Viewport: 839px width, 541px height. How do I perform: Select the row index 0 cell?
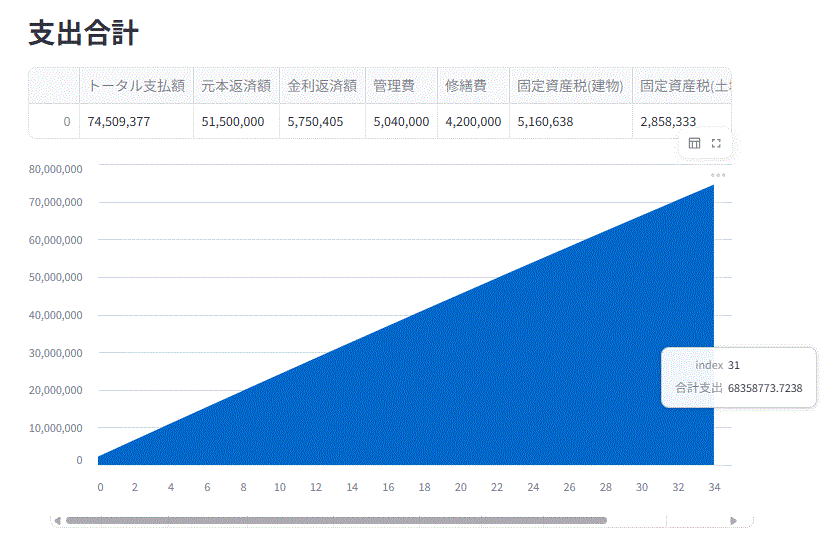(55, 121)
